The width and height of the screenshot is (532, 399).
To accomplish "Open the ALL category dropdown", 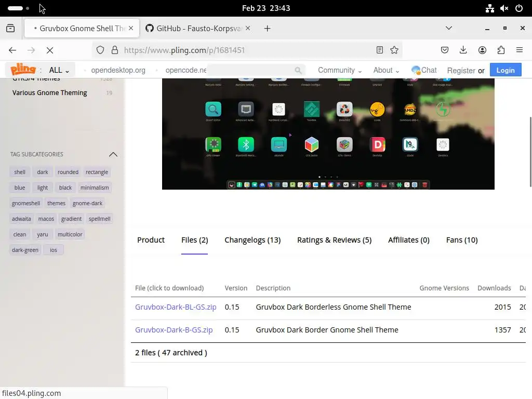I will click(x=59, y=70).
